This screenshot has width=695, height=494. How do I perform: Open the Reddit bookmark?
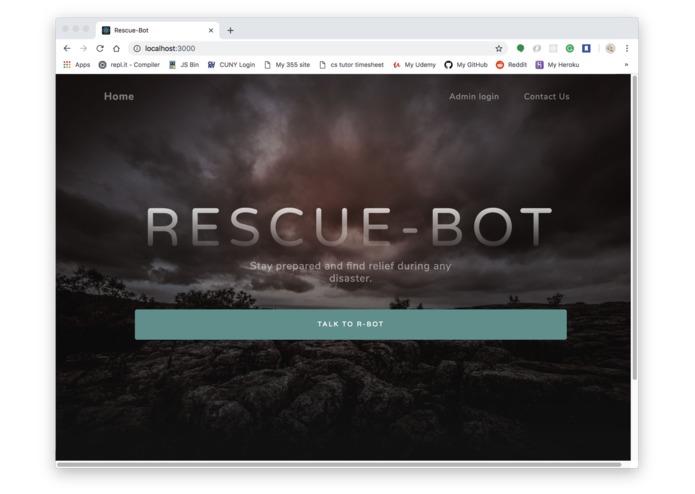[x=511, y=65]
